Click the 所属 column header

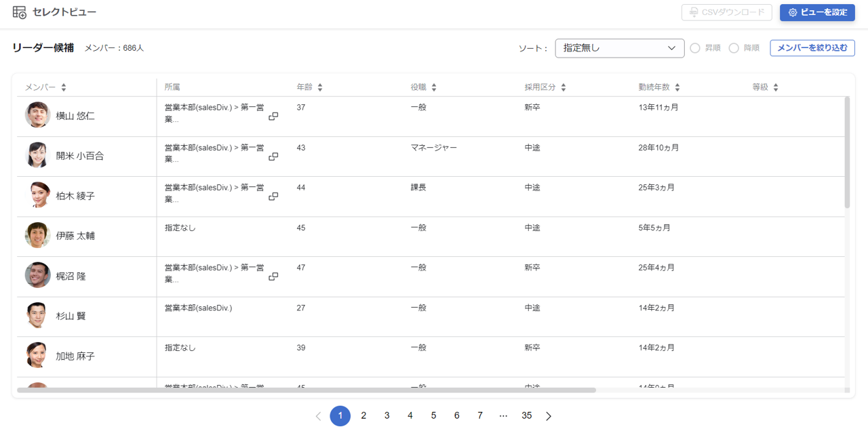coord(172,87)
